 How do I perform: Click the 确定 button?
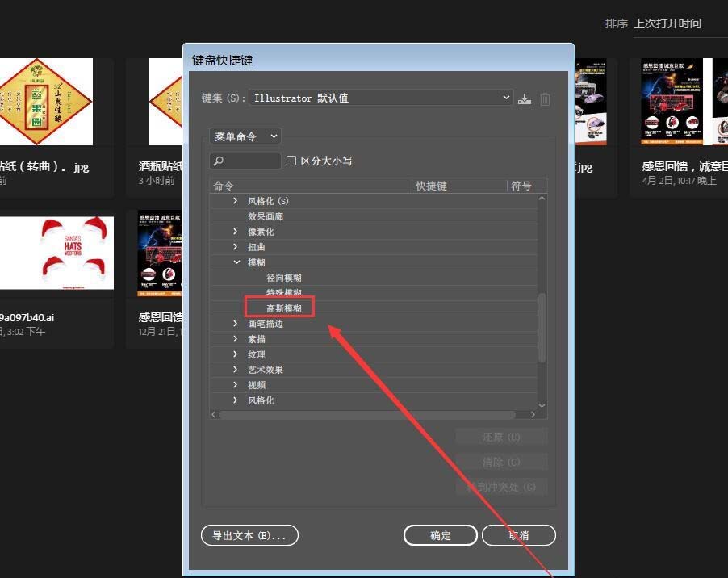[x=440, y=535]
